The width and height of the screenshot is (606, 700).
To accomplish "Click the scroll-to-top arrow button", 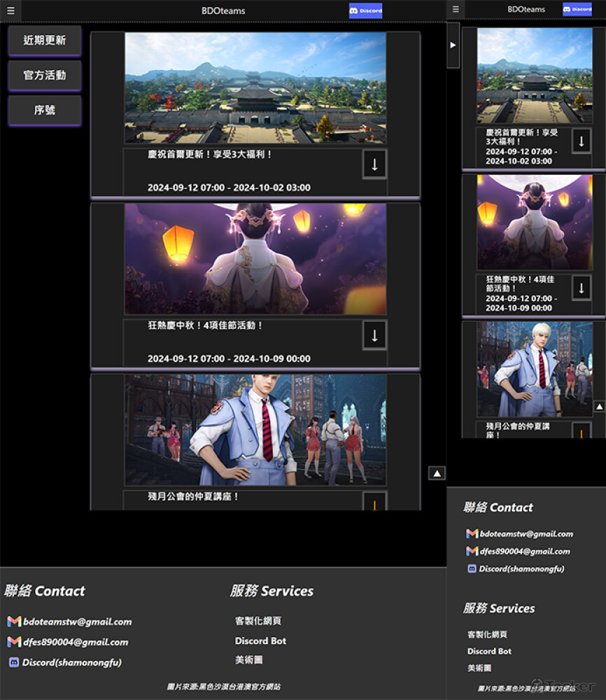I will pos(437,472).
